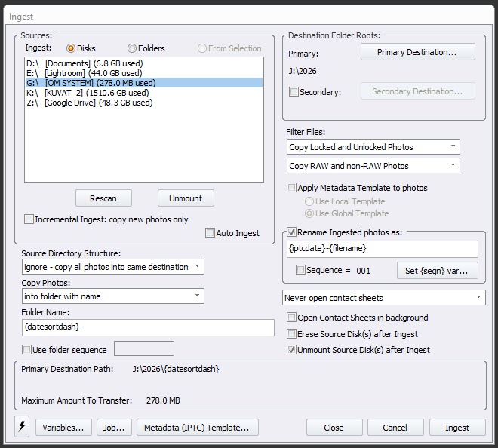Screen dimensions: 498x448
Task: Click the lightning bolt snapshot icon
Action: [22, 427]
